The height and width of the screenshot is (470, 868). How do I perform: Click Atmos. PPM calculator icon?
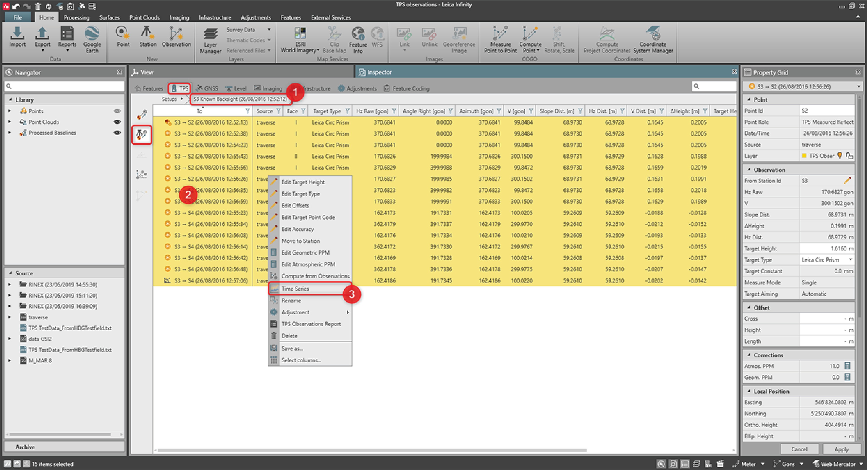click(x=848, y=366)
